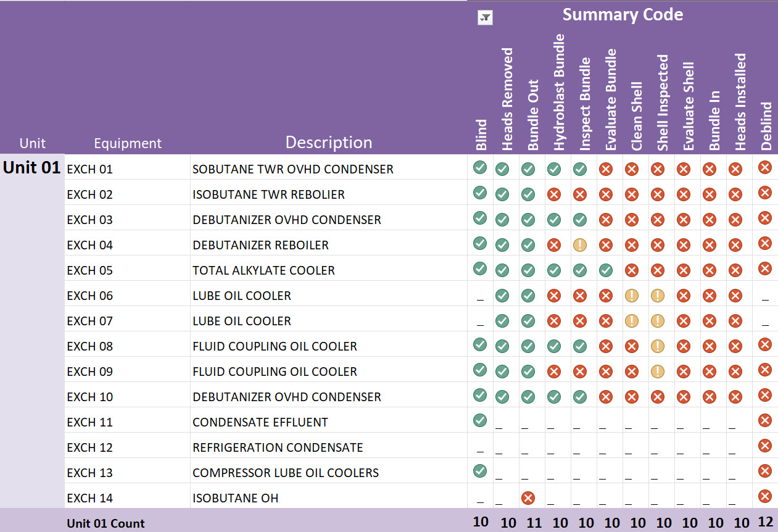Click red X for EXCH 02 Hydroblast Bundle
The height and width of the screenshot is (532, 778).
[554, 194]
